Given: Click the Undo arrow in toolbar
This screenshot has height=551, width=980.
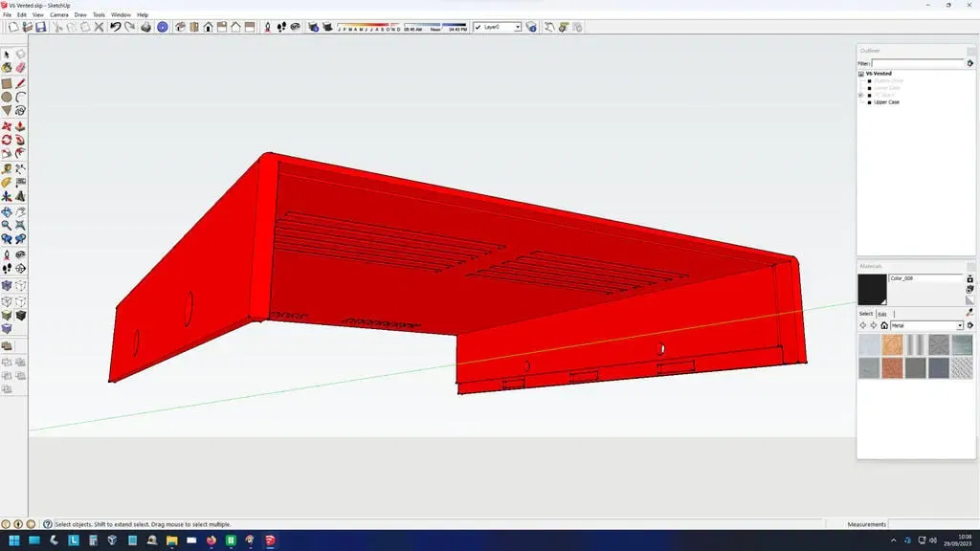Looking at the screenshot, I should 116,27.
